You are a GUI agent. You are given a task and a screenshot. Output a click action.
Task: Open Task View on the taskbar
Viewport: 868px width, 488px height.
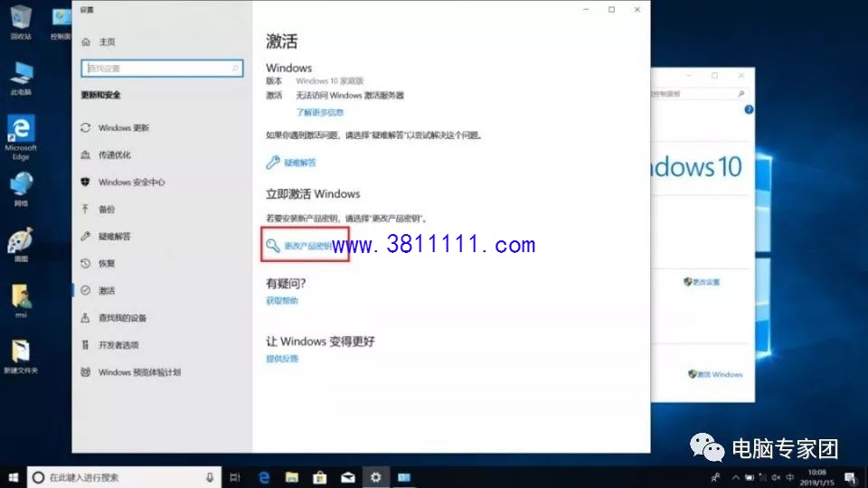[235, 477]
